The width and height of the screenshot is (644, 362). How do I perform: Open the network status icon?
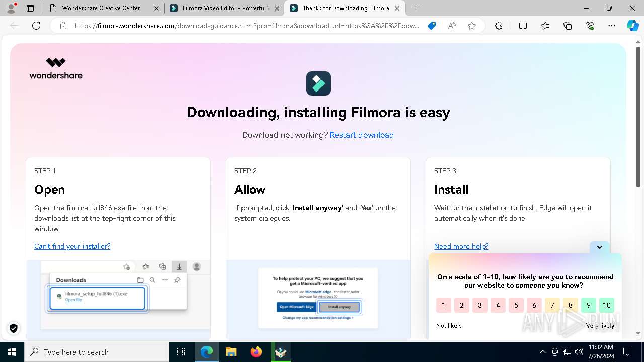point(567,352)
